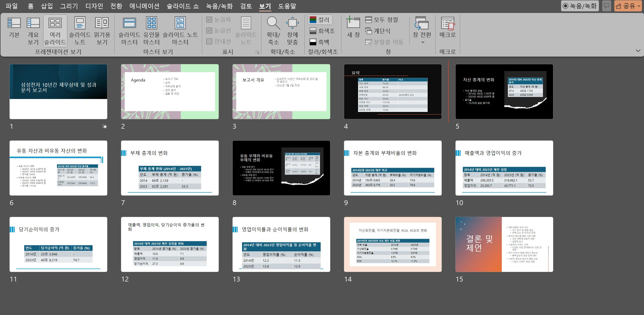
Task: Collapse the ribbon with chevron arrow
Action: pyautogui.click(x=638, y=51)
